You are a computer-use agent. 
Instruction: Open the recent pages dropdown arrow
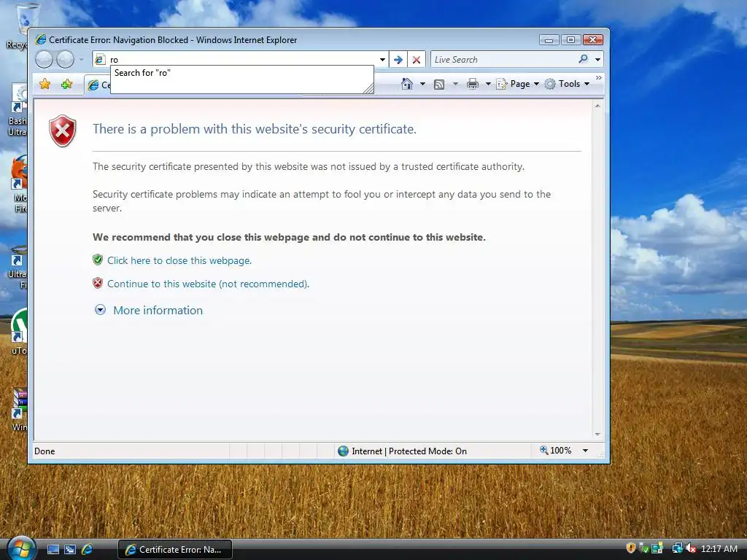82,60
